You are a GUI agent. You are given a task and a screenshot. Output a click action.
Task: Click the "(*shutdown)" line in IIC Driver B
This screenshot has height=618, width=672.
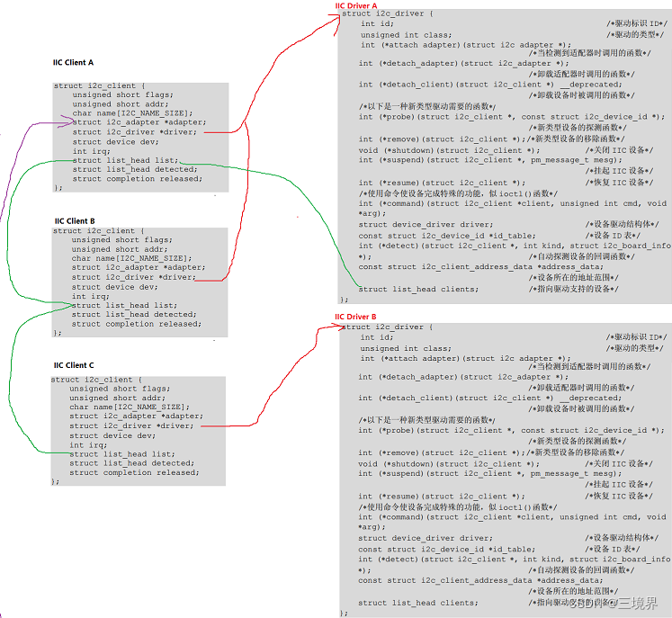point(449,463)
